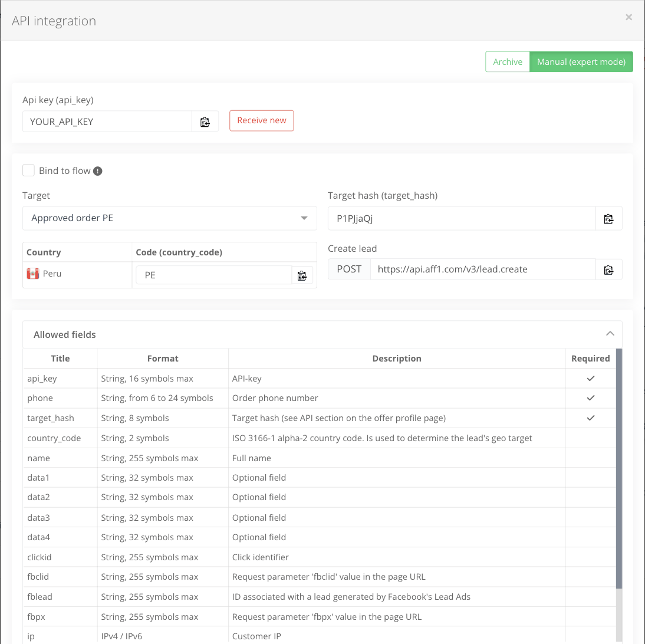Click the target_hash row title
The width and height of the screenshot is (645, 644).
point(51,418)
